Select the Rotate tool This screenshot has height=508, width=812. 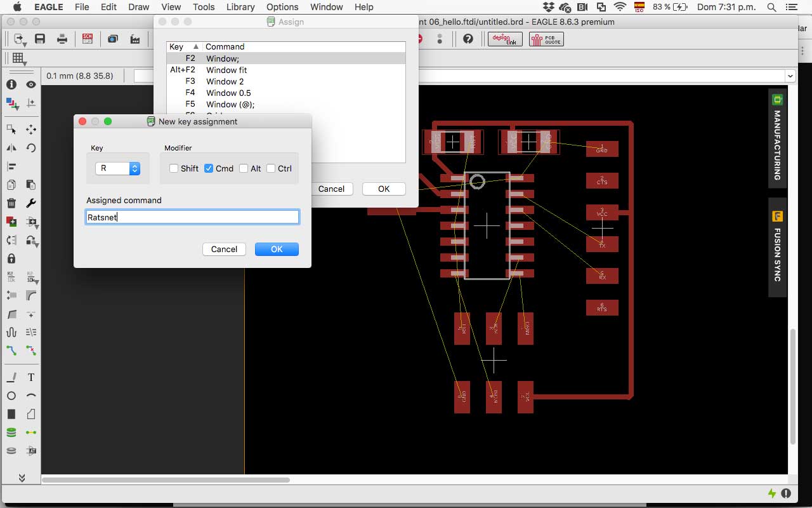click(x=31, y=148)
